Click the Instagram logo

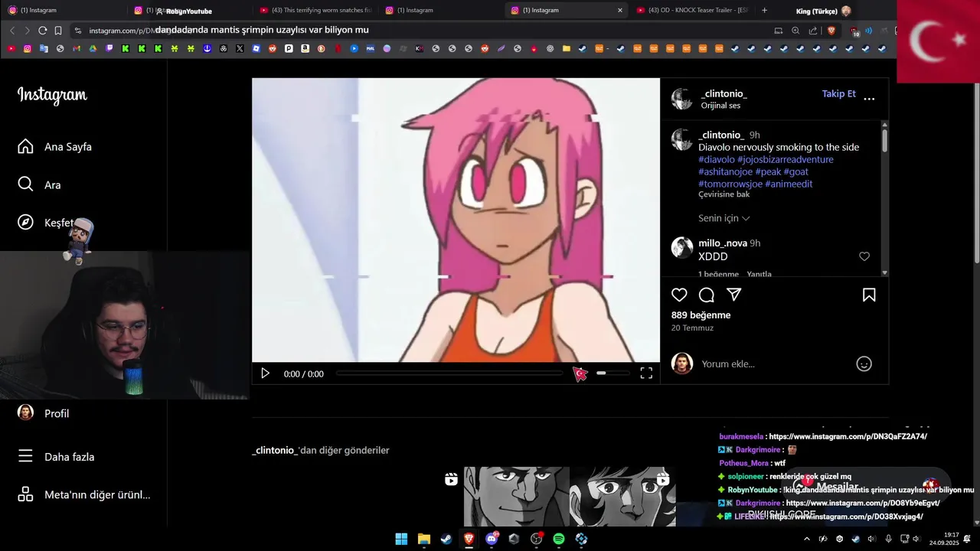[52, 95]
